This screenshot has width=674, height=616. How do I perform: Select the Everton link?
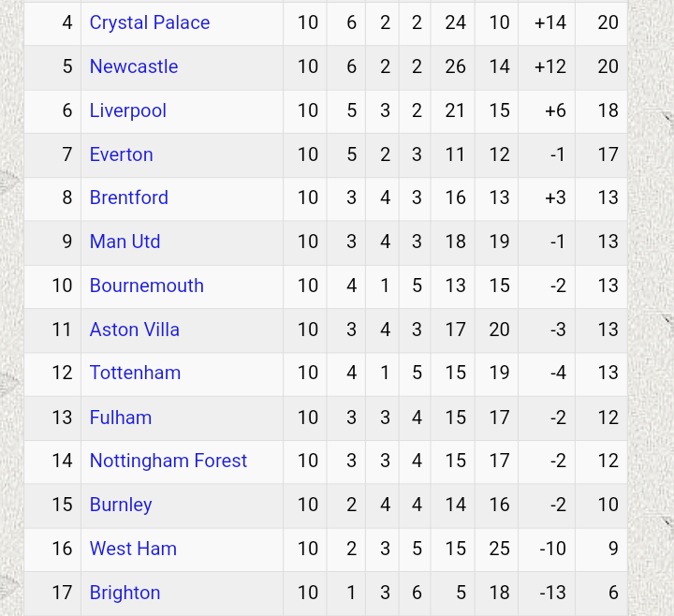[x=121, y=154]
